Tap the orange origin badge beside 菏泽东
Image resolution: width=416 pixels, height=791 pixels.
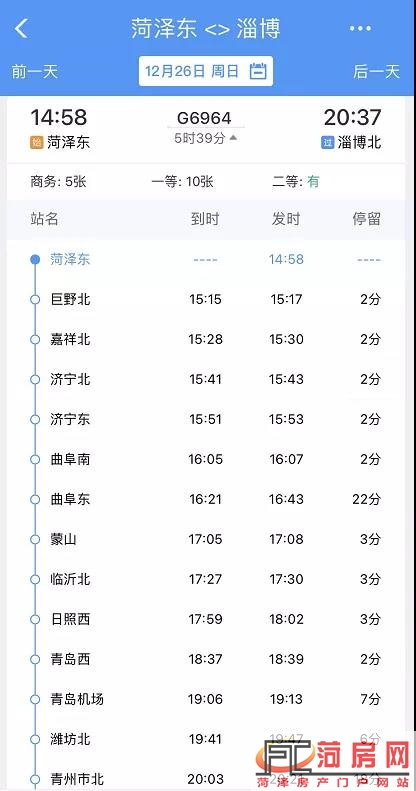point(36,143)
